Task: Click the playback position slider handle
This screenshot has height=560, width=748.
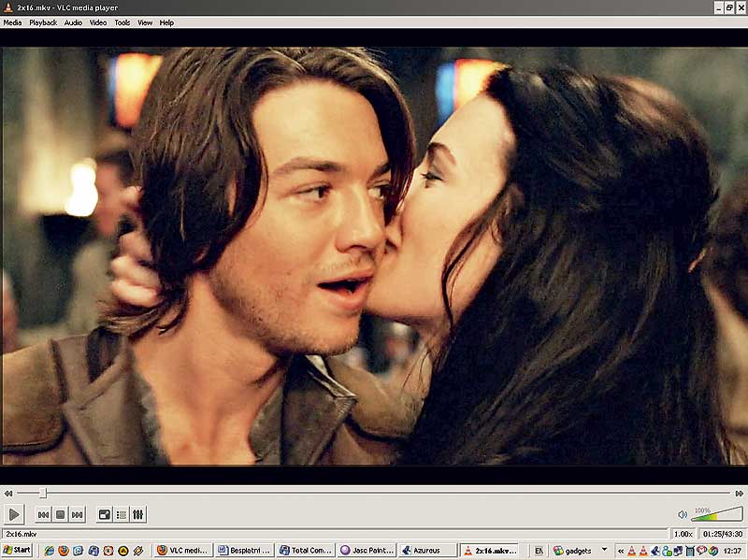Action: click(x=43, y=493)
